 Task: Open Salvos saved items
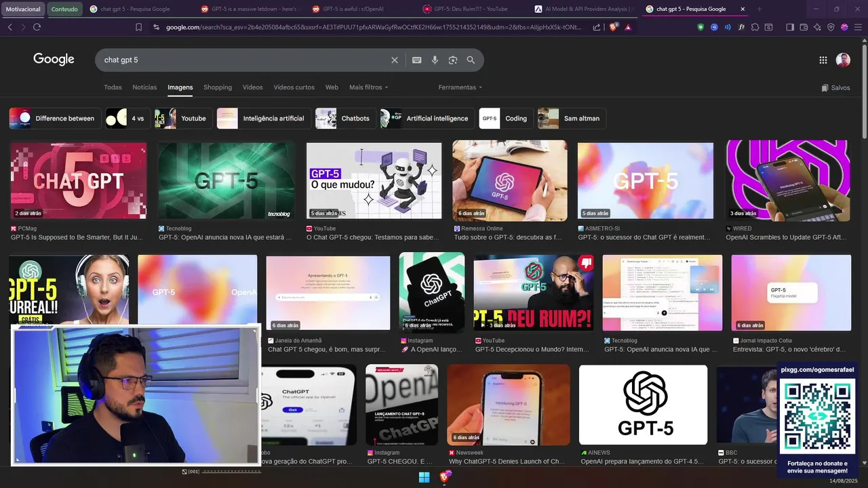pos(835,87)
